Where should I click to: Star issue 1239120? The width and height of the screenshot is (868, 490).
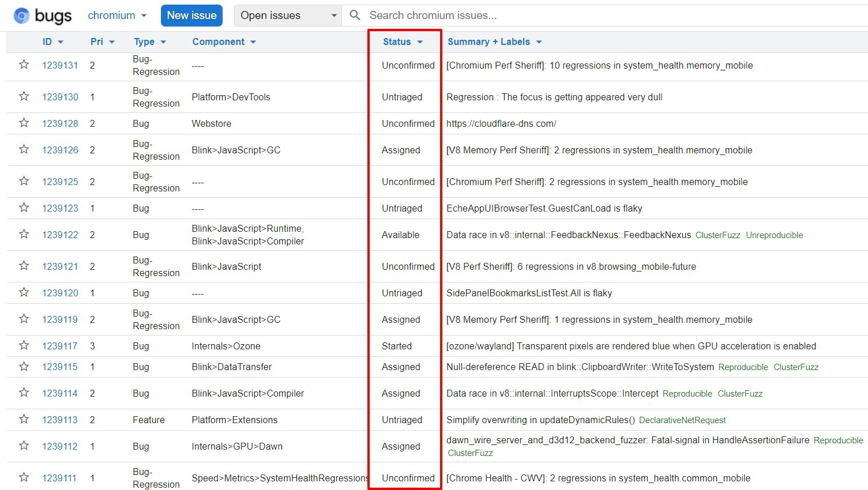[24, 292]
